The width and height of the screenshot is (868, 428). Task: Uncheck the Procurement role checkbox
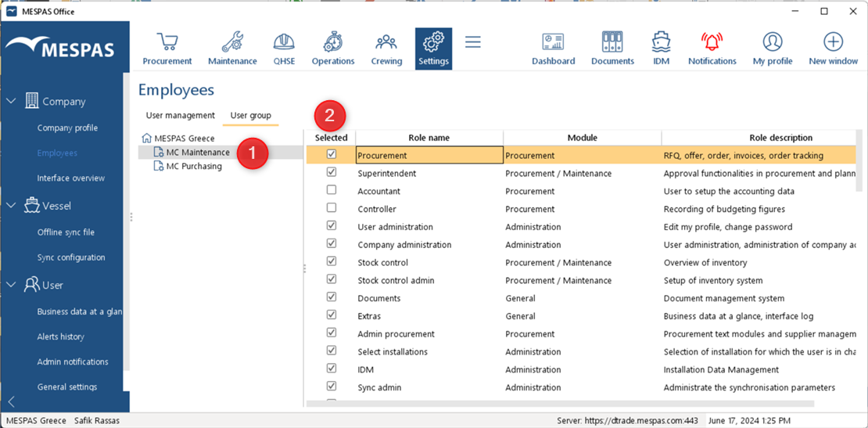coord(331,154)
